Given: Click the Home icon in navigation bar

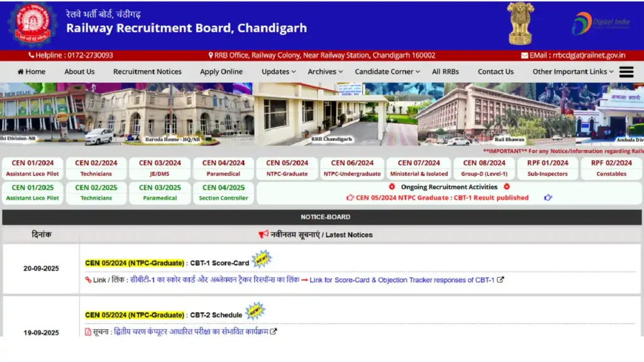Looking at the screenshot, I should point(21,72).
